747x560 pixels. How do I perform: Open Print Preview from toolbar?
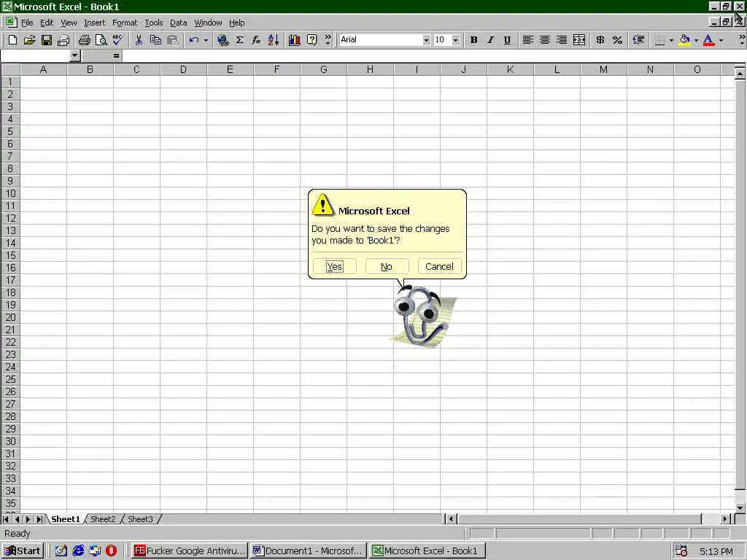click(x=101, y=40)
